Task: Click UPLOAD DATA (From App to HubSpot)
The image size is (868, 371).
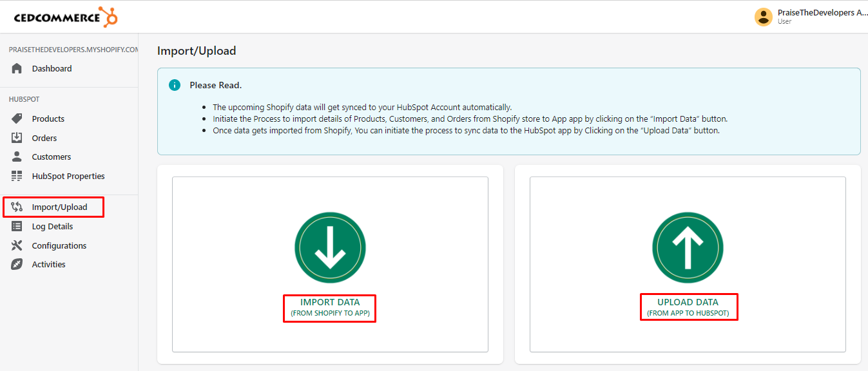Action: tap(688, 307)
